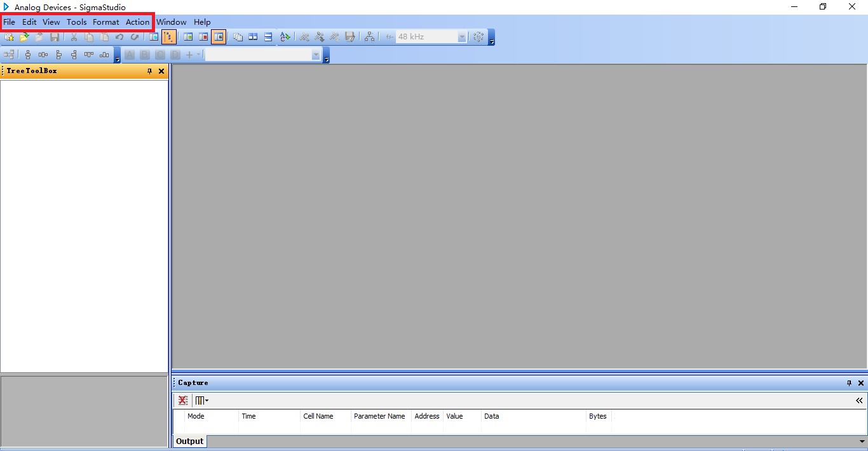Click the Save floppy disk icon

pos(55,37)
